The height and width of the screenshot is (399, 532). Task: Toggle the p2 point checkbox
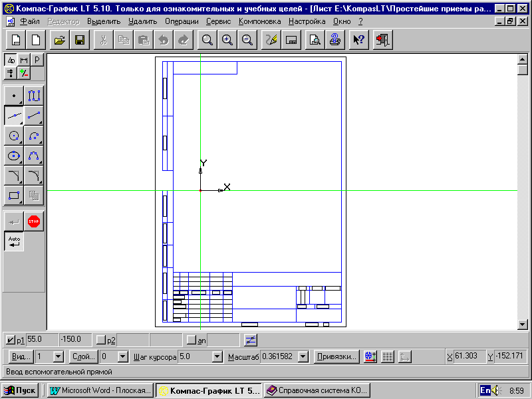[x=101, y=340]
